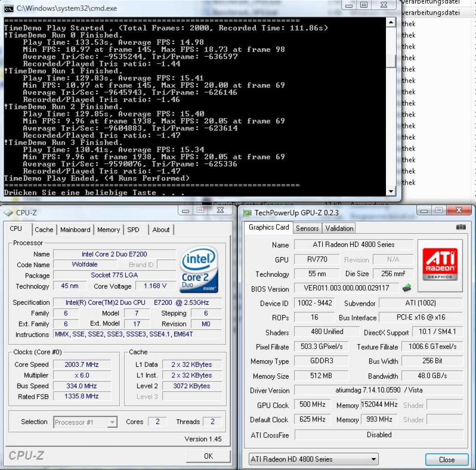Open the ATI Radeon HD 4800 Series dropdown
Image resolution: width=476 pixels, height=470 pixels.
[x=314, y=459]
